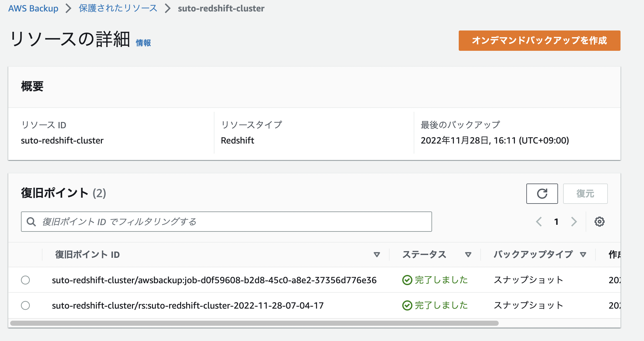The image size is (644, 341).
Task: Click the green completed status icon on first row
Action: pos(407,280)
